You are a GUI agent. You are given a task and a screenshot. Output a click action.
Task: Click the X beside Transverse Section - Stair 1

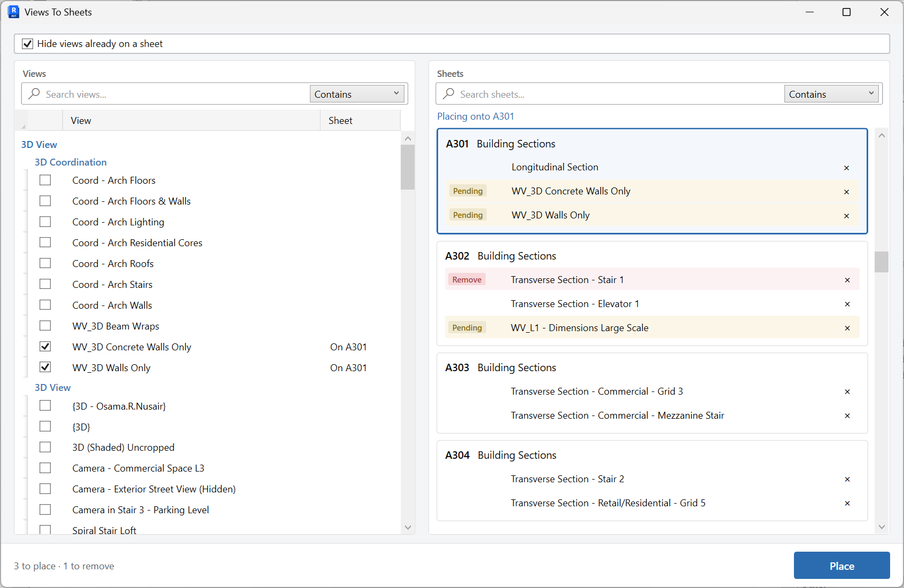click(x=847, y=280)
